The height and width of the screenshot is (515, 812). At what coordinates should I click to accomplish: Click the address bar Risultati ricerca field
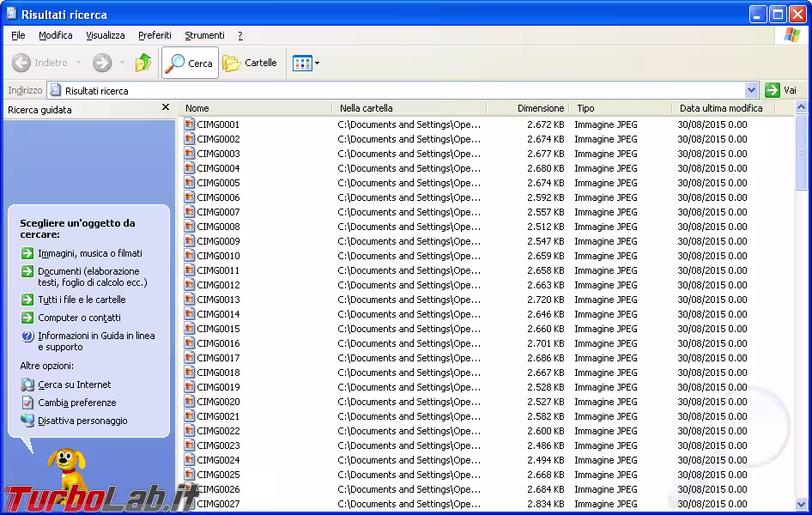point(397,91)
